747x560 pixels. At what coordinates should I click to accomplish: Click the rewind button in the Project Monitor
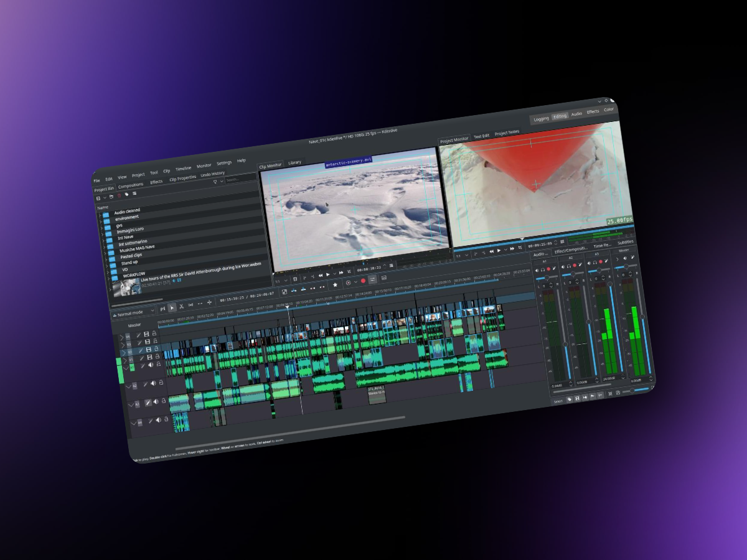point(492,251)
